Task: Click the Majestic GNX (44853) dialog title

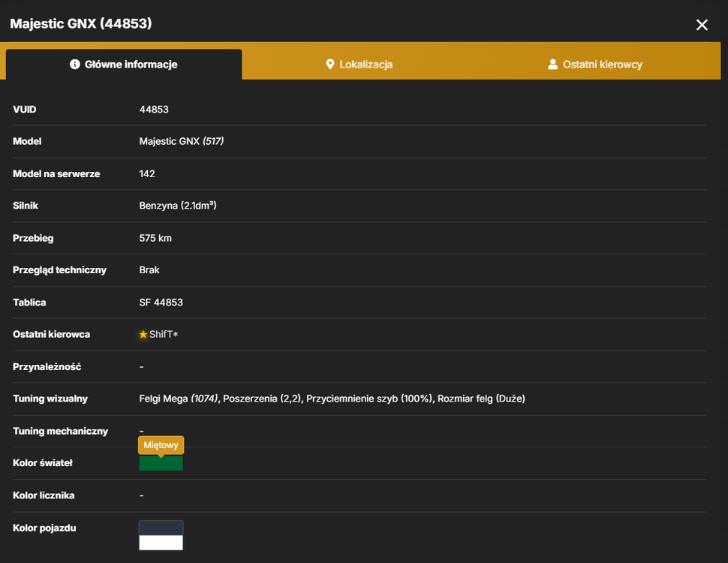Action: tap(81, 24)
